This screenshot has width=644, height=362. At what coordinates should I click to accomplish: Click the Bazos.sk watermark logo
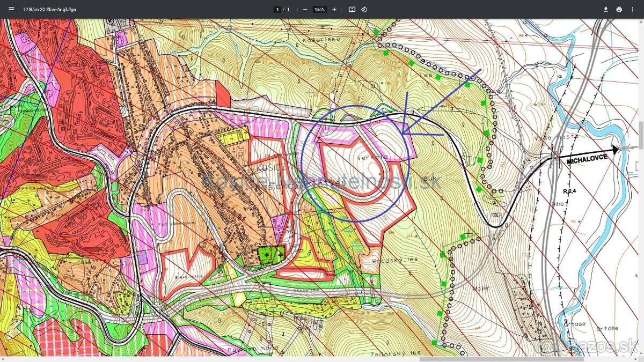coord(590,345)
